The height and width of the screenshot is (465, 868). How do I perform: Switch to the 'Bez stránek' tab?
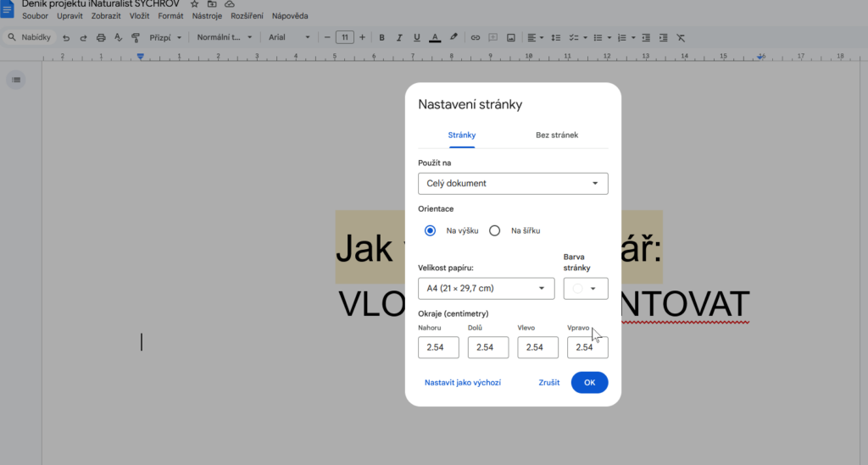[557, 136]
